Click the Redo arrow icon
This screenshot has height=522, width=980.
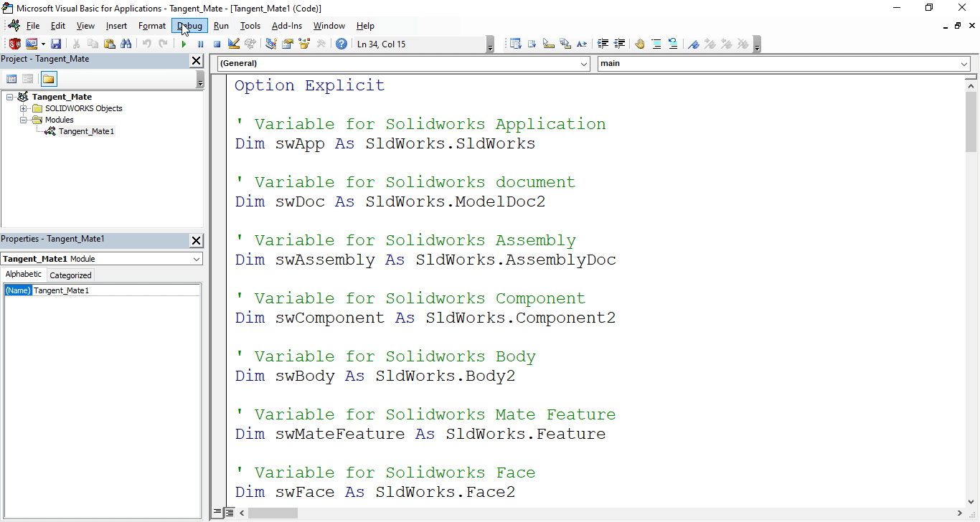[163, 44]
